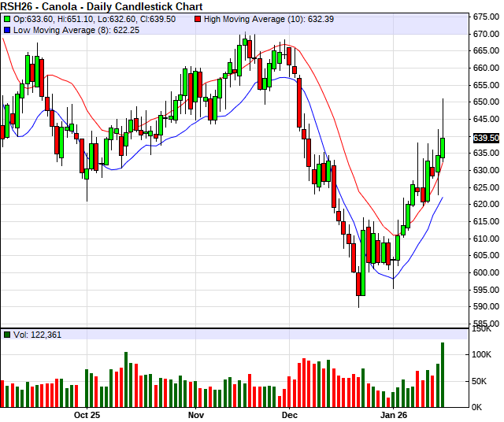Click the Low Moving Average (8) legend text
The image size is (504, 422).
tap(76, 29)
